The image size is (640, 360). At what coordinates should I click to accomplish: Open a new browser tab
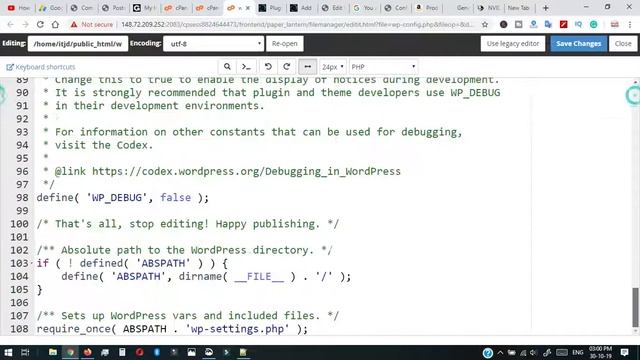(546, 8)
